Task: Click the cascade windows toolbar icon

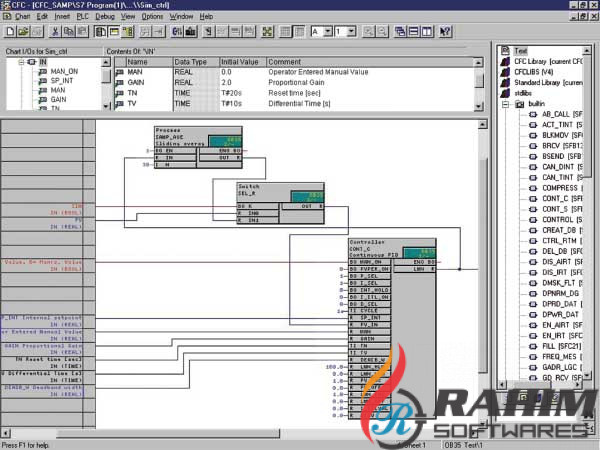Action: 400,31
